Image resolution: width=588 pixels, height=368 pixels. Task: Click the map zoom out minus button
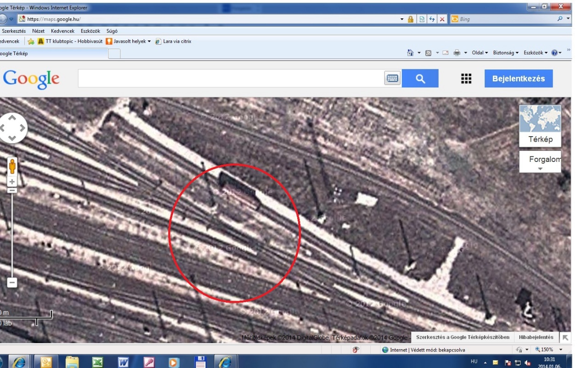[x=12, y=282]
